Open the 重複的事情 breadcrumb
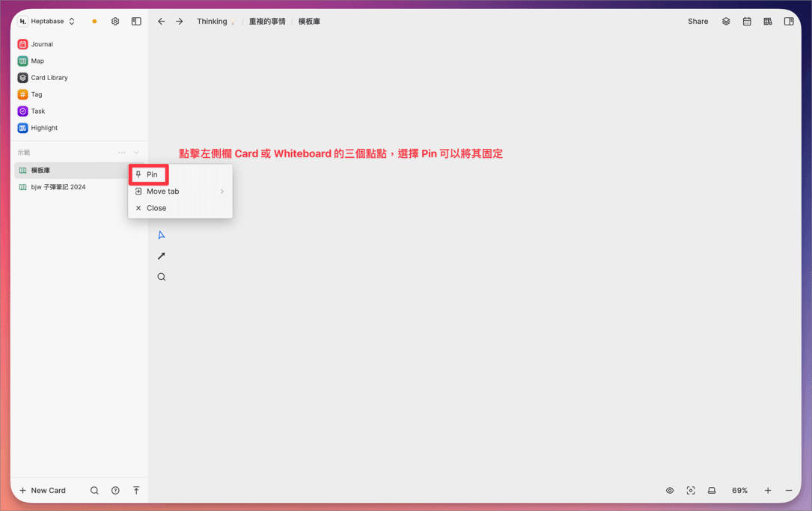The width and height of the screenshot is (812, 511). pos(267,21)
